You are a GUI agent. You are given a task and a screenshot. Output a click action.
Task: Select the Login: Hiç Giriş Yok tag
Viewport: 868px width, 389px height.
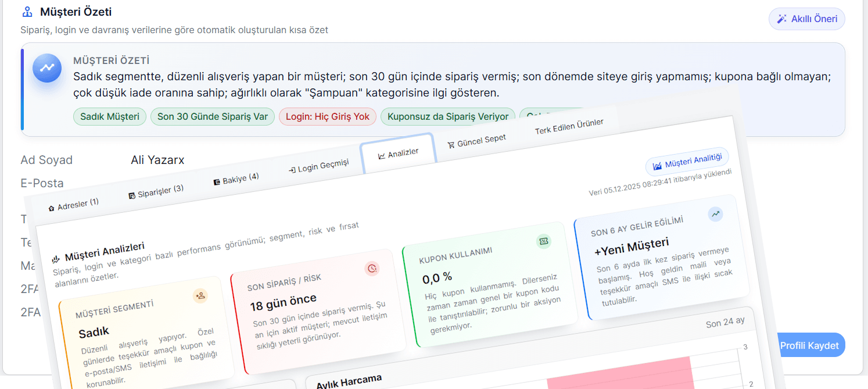pyautogui.click(x=328, y=116)
